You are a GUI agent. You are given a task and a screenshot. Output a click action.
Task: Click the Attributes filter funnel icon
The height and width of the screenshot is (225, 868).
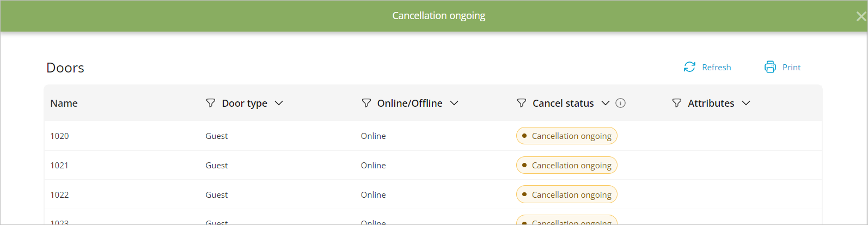(677, 103)
